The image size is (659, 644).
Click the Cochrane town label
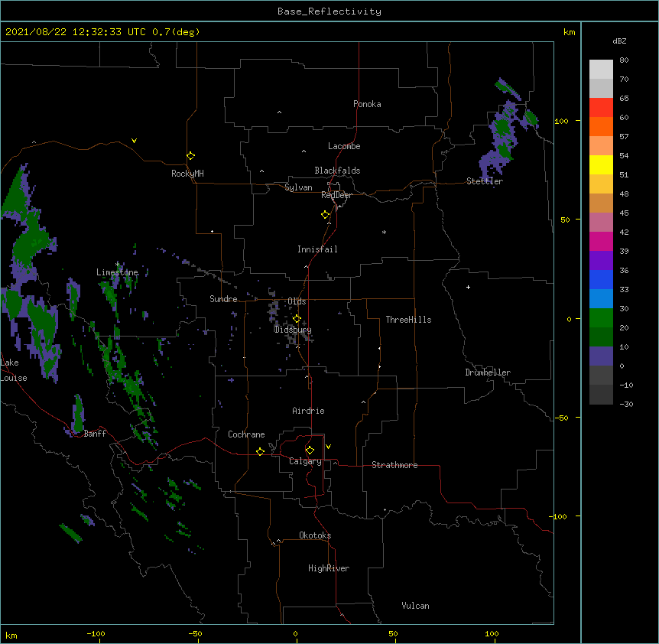click(x=246, y=434)
